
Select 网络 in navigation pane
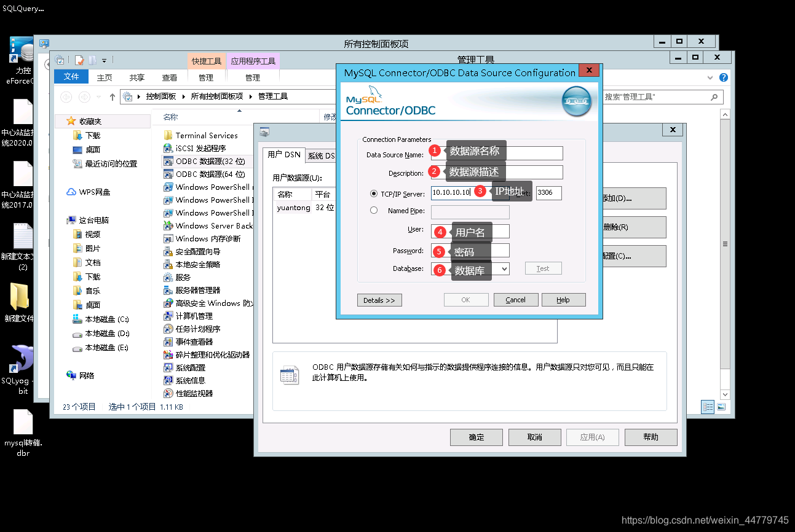81,375
